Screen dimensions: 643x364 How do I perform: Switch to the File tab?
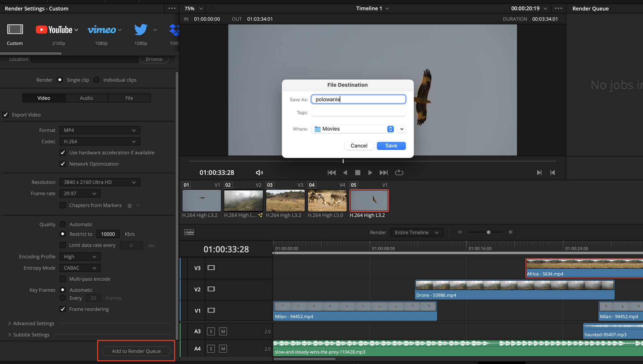[x=129, y=98]
